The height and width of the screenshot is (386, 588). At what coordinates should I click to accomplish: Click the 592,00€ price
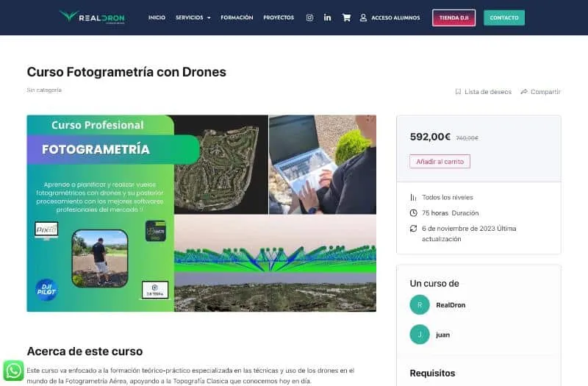(x=430, y=137)
